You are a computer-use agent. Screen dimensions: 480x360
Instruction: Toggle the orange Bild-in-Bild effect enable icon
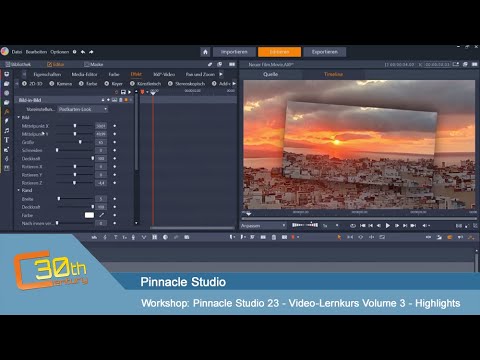pyautogui.click(x=126, y=100)
